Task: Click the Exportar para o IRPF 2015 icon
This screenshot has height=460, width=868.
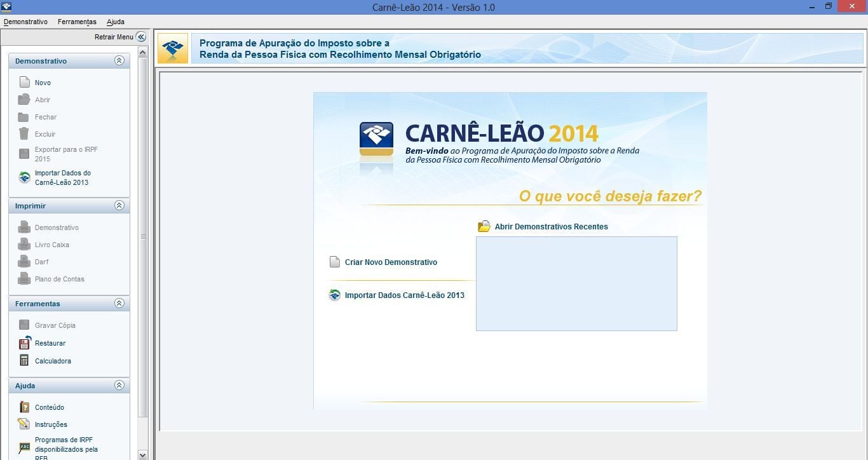Action: [24, 154]
